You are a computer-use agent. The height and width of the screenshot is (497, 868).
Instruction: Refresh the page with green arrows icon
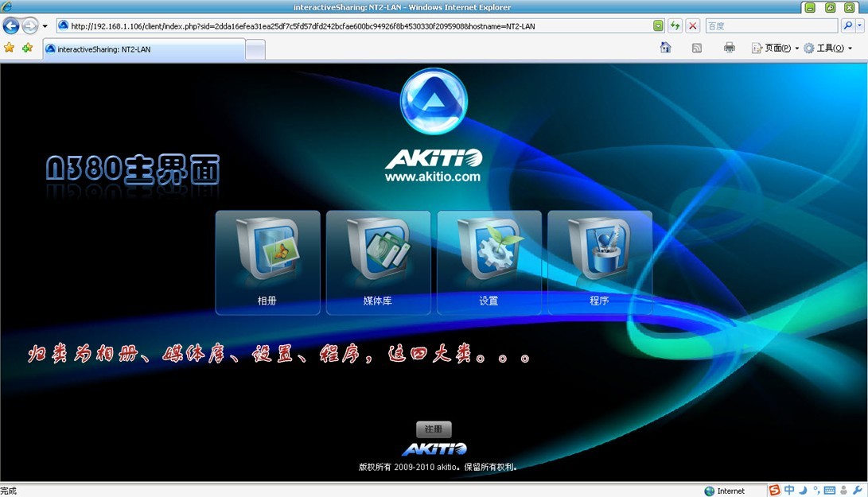pyautogui.click(x=675, y=26)
